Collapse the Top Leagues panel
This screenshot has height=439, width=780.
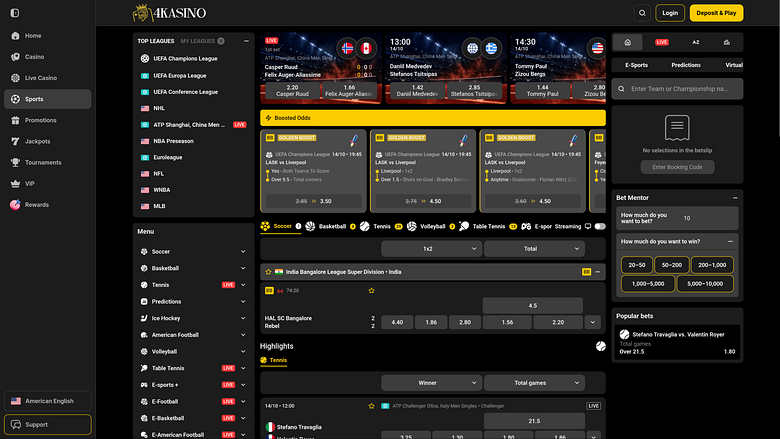point(246,41)
